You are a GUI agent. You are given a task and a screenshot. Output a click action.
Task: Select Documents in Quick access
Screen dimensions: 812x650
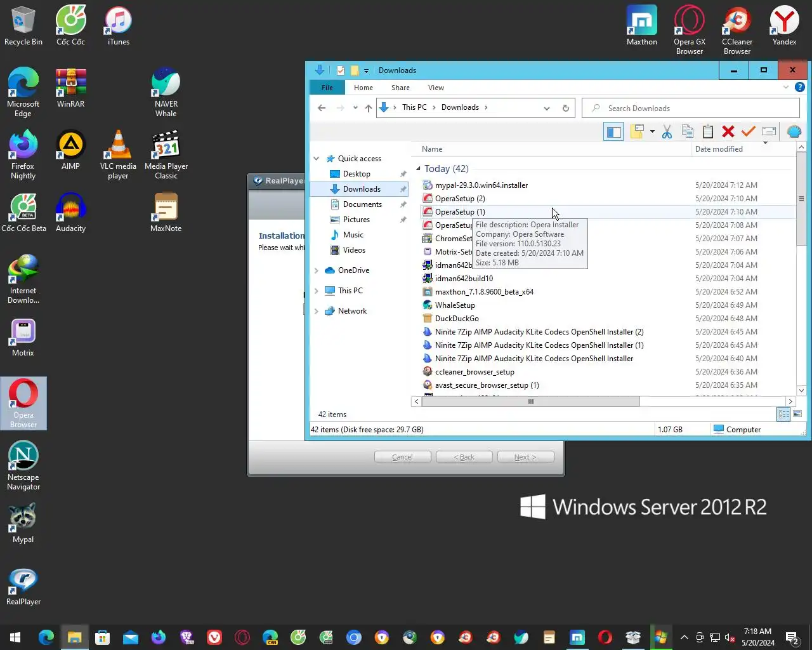(359, 204)
